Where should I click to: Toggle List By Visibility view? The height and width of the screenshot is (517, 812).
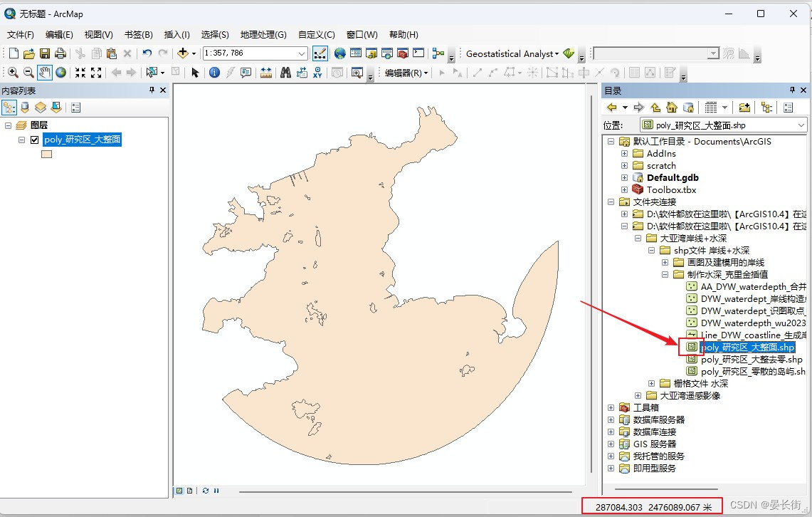(x=41, y=108)
